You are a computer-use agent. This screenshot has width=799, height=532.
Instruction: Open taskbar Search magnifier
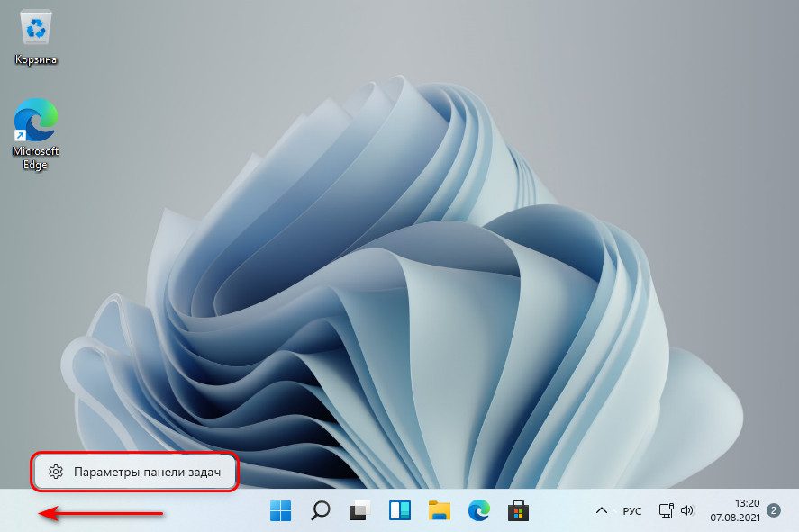[x=321, y=510]
